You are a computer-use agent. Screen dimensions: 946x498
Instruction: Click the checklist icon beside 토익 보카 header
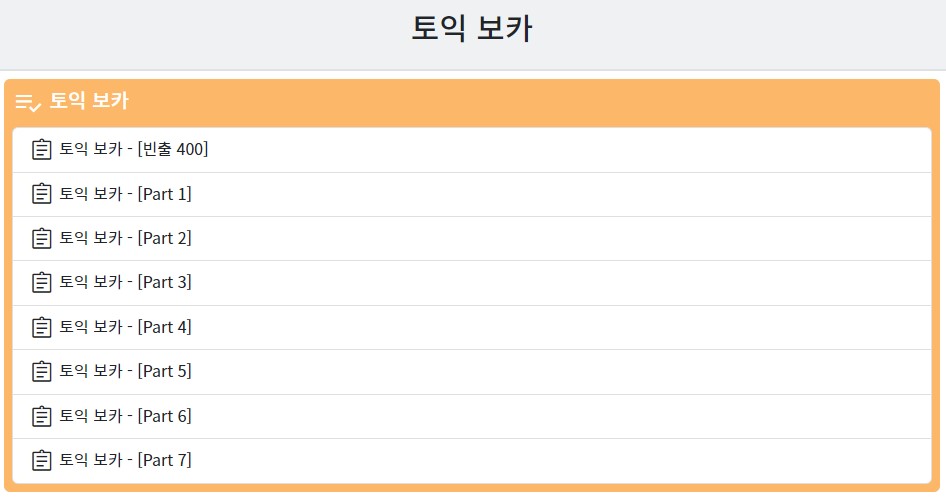(x=28, y=102)
